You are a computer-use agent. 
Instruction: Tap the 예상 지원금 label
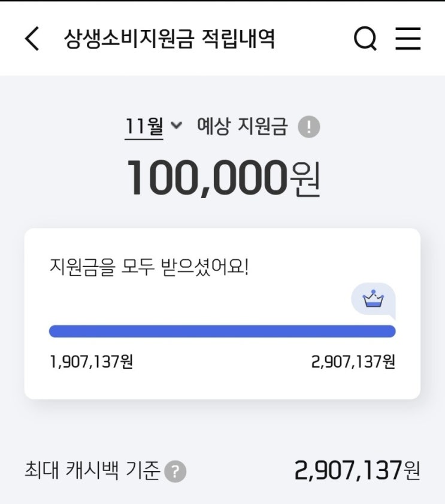coord(242,127)
